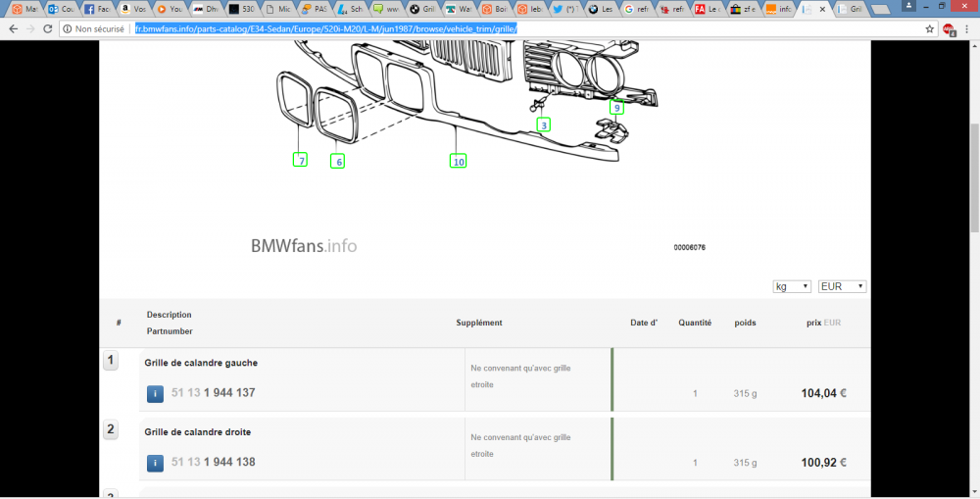This screenshot has width=980, height=499.
Task: Click 'Grille de calandre gauche' title
Action: [x=201, y=363]
